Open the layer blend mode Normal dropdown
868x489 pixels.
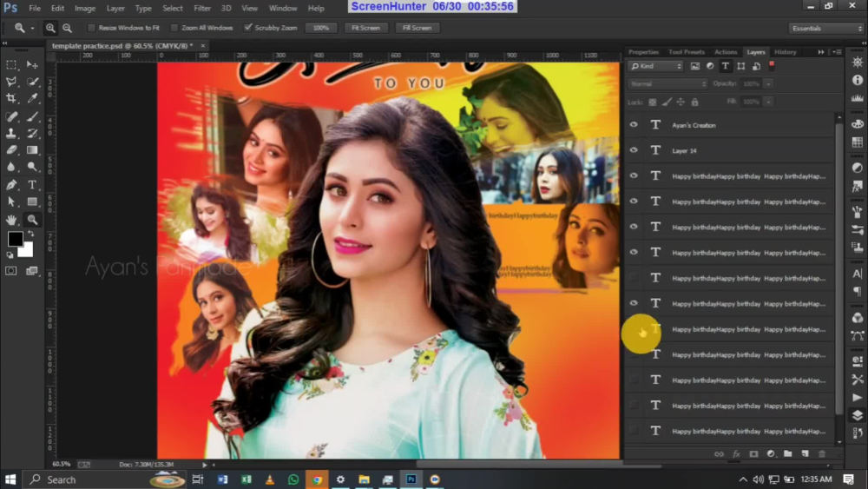[667, 83]
